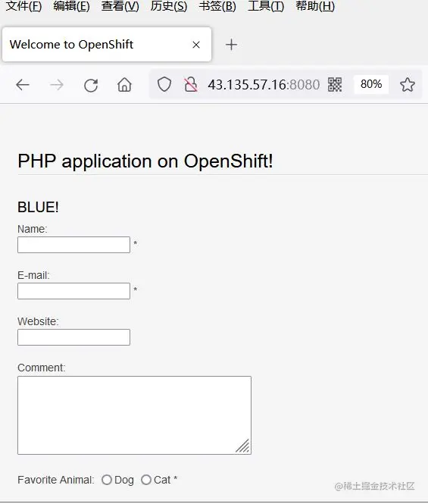Screen dimensions: 428x504
Task: Click the PHP application on OpenShift! heading
Action: [145, 161]
